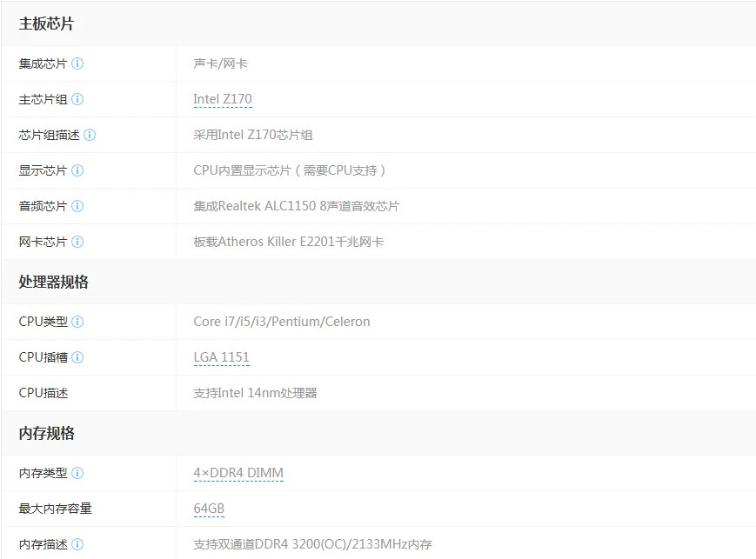Click the 4×DDR4 DIMM link
Viewport: 756px width, 559px height.
(x=238, y=473)
